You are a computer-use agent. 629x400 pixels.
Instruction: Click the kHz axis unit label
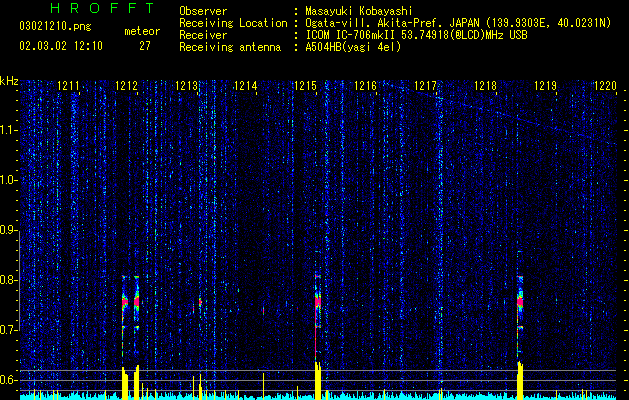[9, 81]
